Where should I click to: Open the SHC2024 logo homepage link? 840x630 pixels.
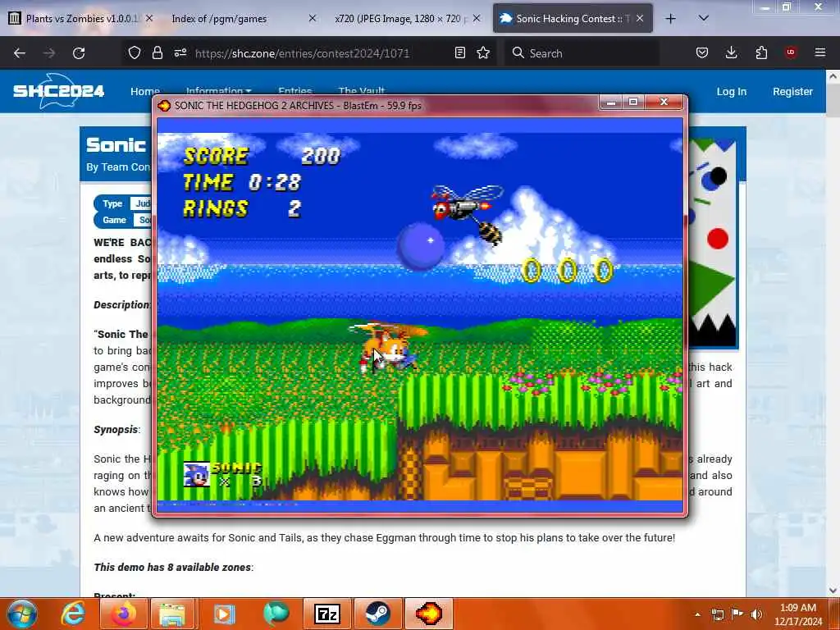pyautogui.click(x=59, y=91)
